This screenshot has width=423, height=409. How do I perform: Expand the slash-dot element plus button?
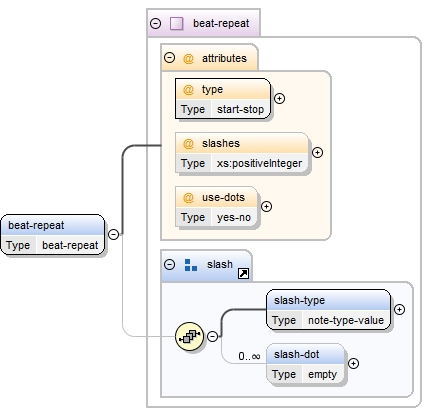pyautogui.click(x=353, y=363)
